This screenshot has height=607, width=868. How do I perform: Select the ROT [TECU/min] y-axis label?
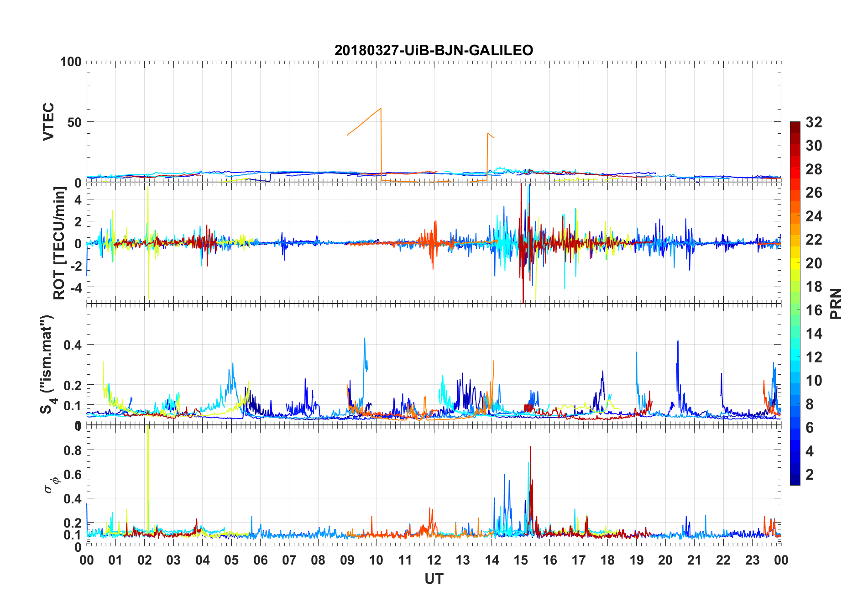click(x=59, y=243)
